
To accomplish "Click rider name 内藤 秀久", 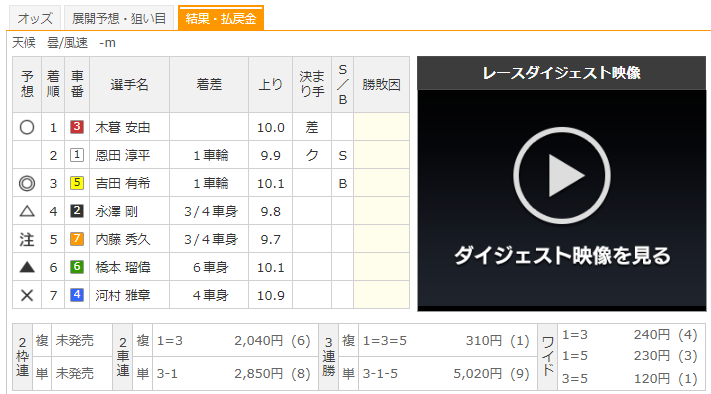I will pos(122,239).
